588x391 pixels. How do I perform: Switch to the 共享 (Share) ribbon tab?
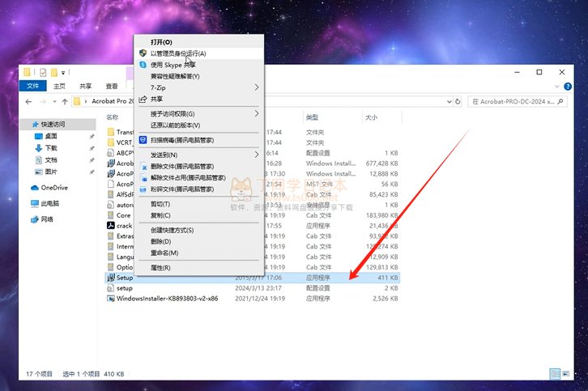pyautogui.click(x=86, y=87)
